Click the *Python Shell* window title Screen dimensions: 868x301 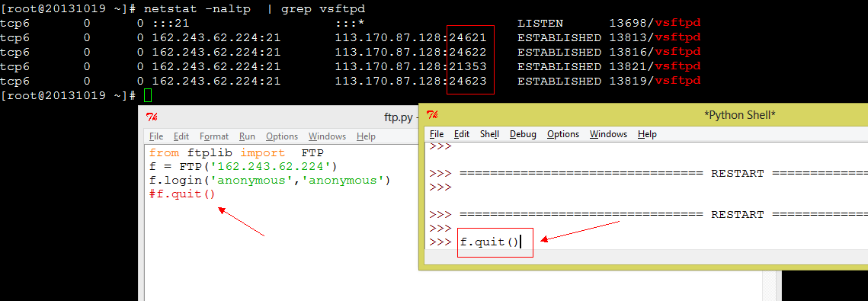739,114
